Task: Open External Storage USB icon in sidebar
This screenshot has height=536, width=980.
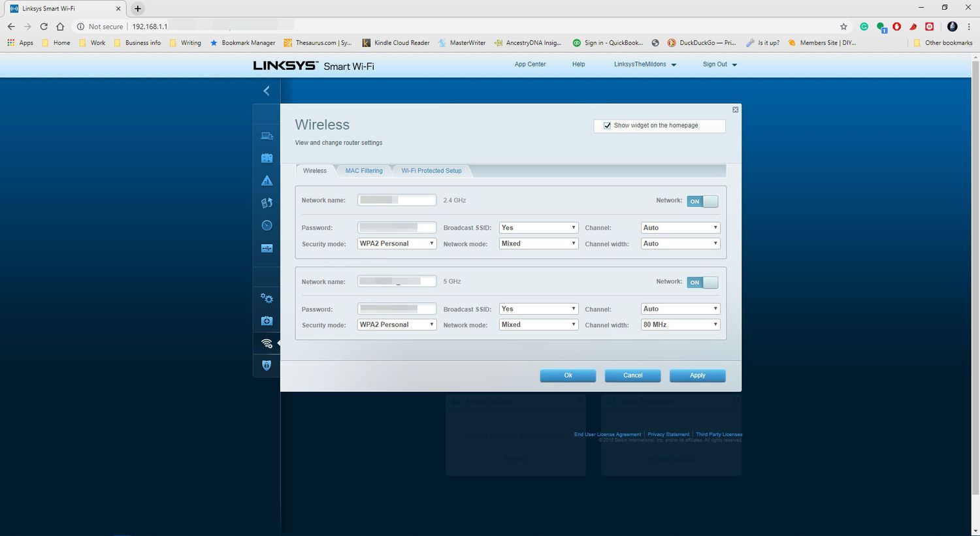Action: (x=267, y=248)
